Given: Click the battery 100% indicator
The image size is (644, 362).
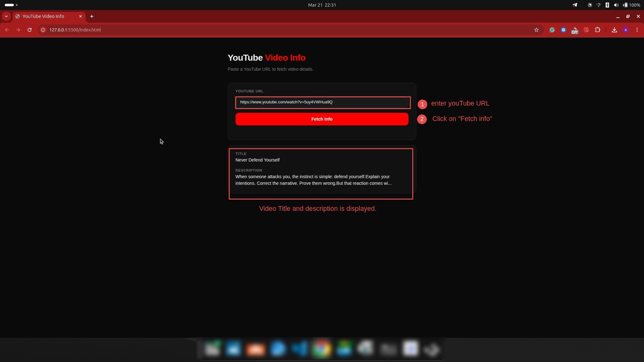Looking at the screenshot, I should 631,5.
